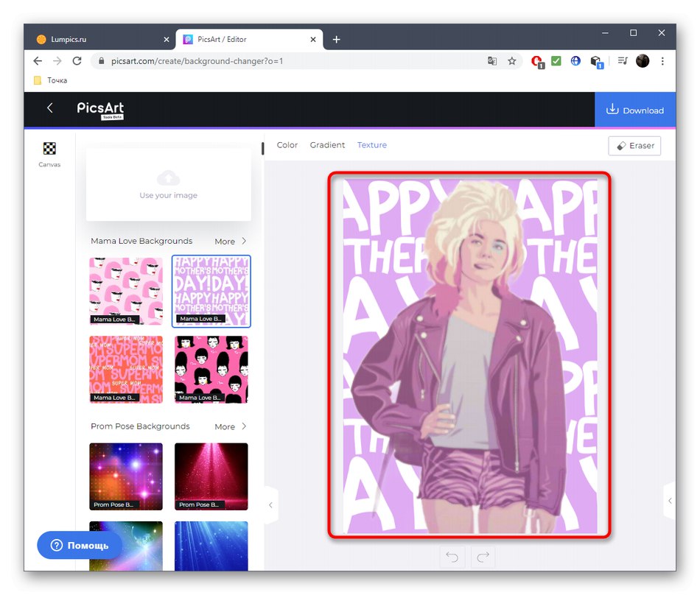Image resolution: width=700 pixels, height=595 pixels.
Task: Click the redo arrow below canvas
Action: [483, 557]
